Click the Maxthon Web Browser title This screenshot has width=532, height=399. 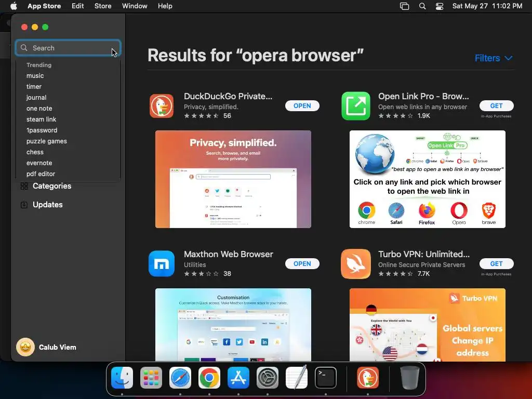[229, 254]
